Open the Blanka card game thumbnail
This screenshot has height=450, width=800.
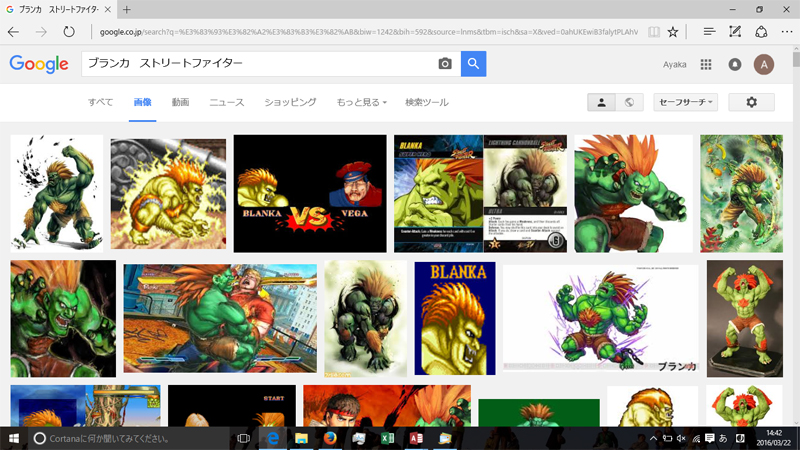click(481, 193)
